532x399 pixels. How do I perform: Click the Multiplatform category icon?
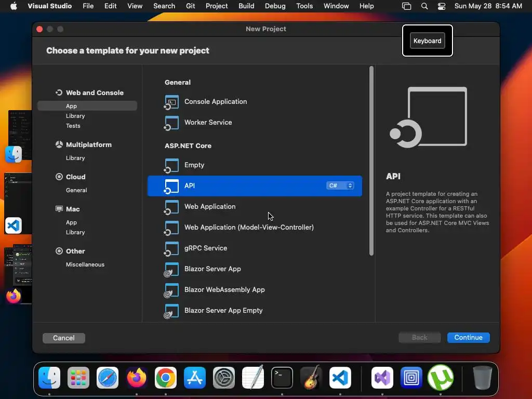(59, 144)
